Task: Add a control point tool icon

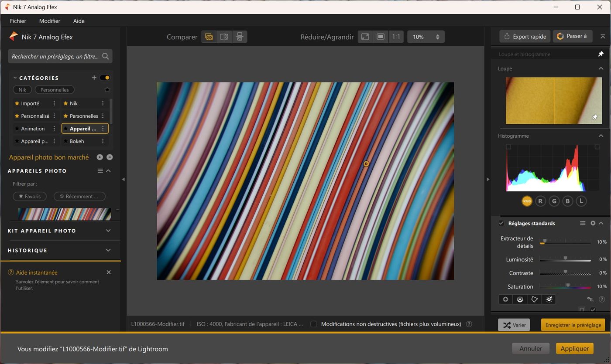Action: pyautogui.click(x=505, y=299)
